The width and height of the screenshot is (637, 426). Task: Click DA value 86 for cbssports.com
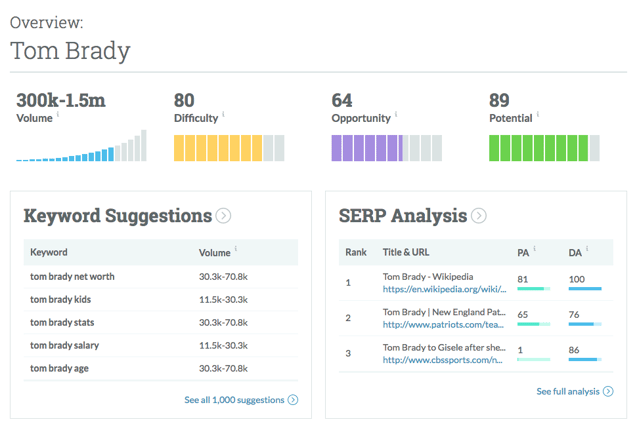574,350
